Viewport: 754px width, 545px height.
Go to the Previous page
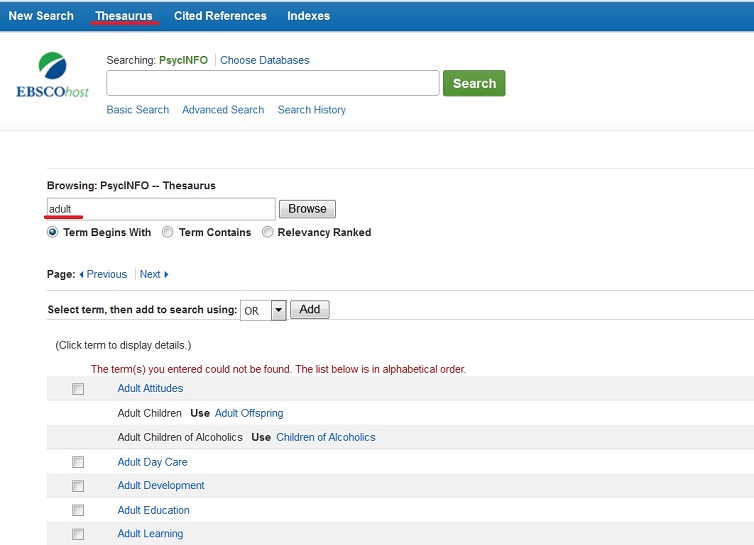click(x=103, y=274)
